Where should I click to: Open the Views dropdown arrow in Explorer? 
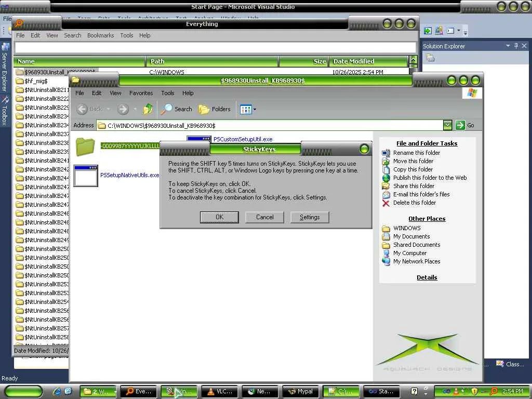(255, 109)
